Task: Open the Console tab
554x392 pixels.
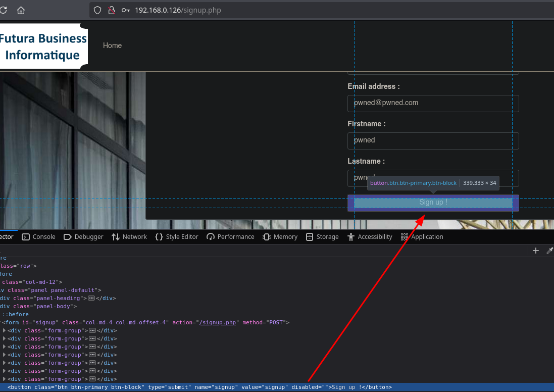Action: (38, 237)
